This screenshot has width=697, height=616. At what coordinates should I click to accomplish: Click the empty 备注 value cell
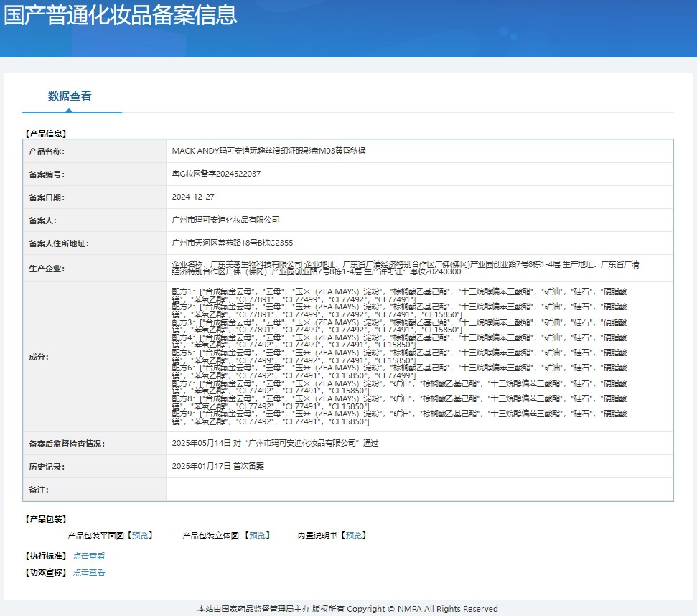419,490
